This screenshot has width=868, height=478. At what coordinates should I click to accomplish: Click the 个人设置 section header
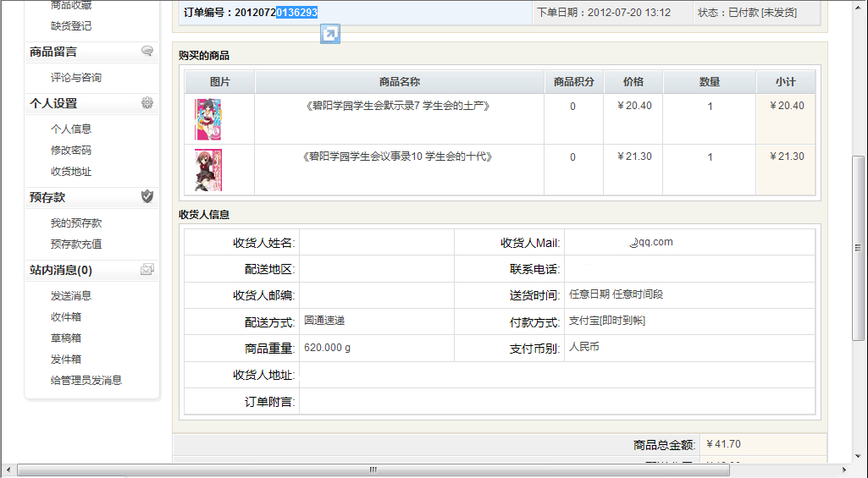(53, 103)
